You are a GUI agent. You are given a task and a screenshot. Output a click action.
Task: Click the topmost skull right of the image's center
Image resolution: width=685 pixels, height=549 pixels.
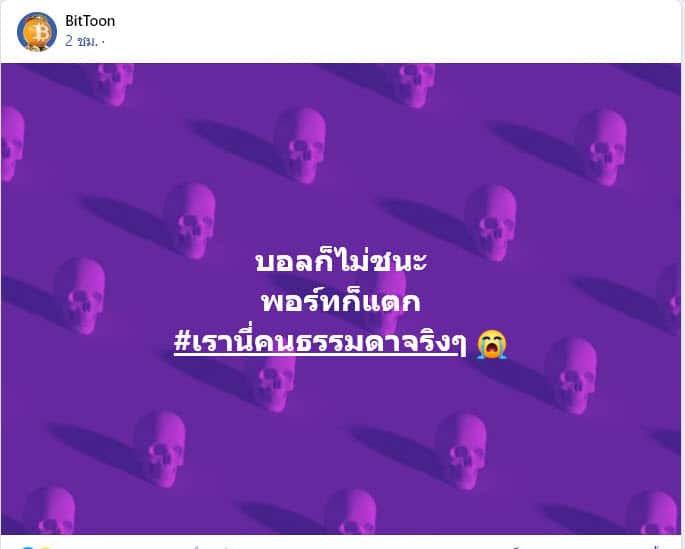pos(414,84)
